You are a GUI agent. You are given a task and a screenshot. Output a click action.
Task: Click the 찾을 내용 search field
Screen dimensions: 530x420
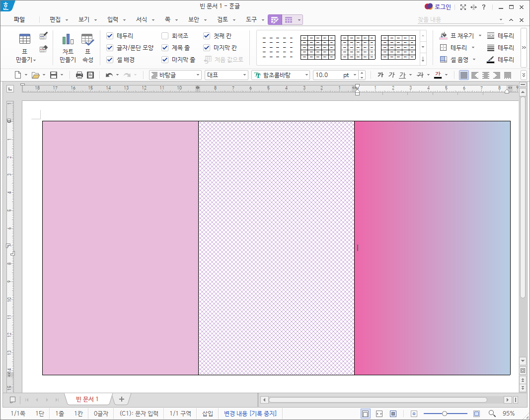(457, 19)
